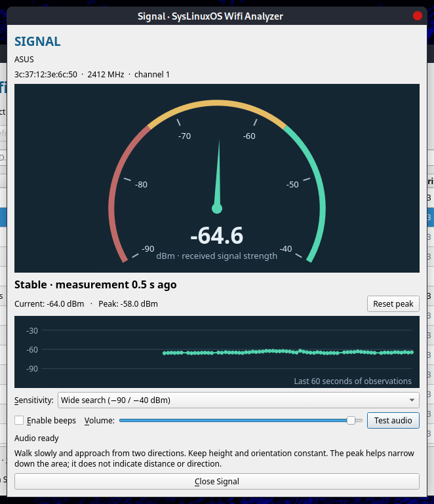
Task: Click the Sensitivity label
Action: 34,400
